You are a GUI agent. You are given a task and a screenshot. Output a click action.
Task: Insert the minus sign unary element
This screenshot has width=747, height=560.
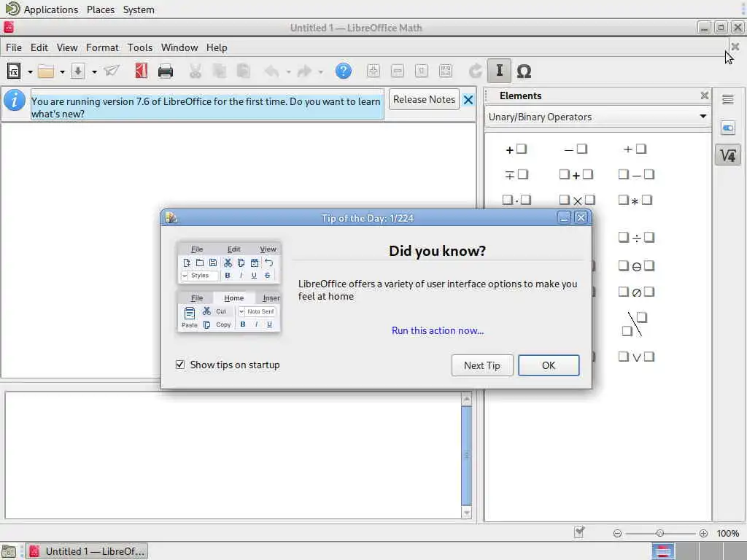[x=576, y=149]
